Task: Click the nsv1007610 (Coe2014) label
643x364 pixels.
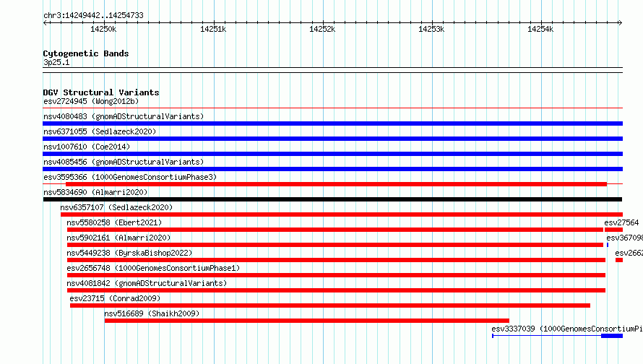Action: [87, 147]
